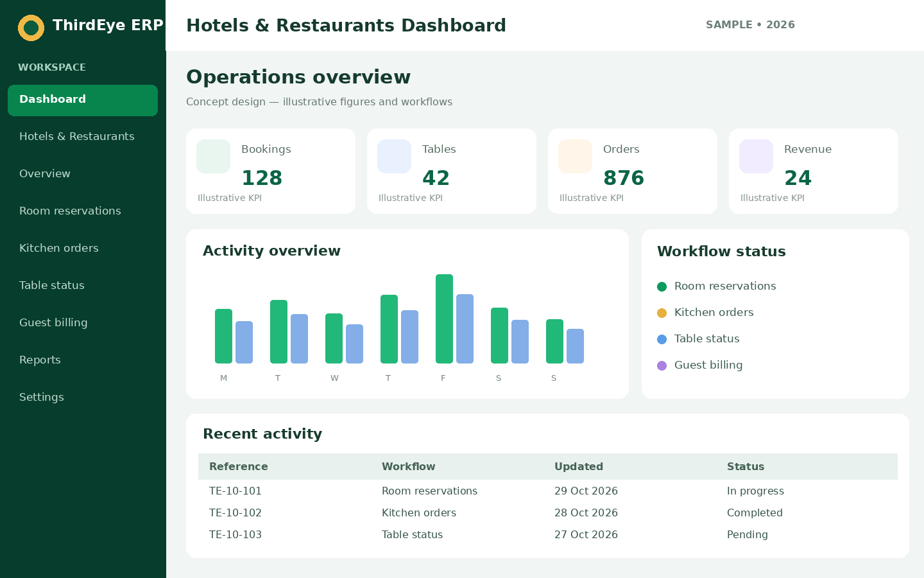This screenshot has height=578, width=924.
Task: Click the green Monday bar in chart
Action: [223, 336]
